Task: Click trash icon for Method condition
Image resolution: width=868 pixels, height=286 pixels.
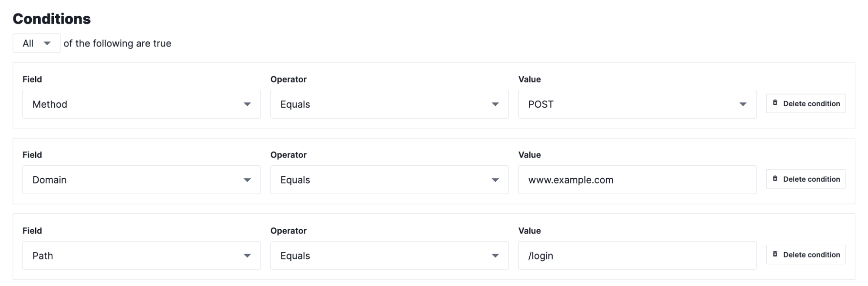Action: point(775,103)
